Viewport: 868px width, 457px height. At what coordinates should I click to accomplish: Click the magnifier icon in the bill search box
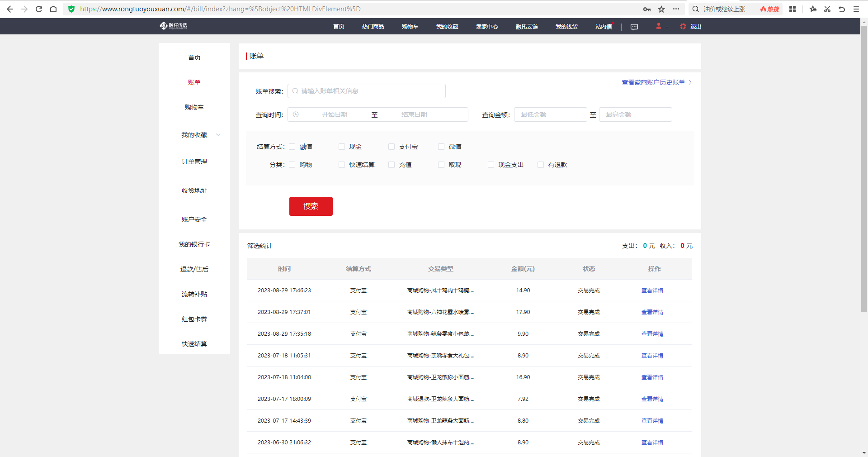295,91
